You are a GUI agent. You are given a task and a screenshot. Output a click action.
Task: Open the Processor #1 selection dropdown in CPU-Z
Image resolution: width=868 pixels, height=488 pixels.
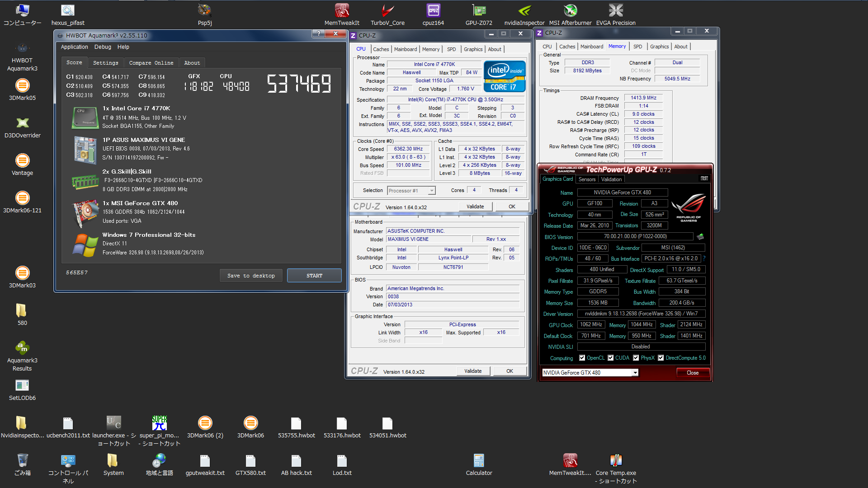coord(411,191)
